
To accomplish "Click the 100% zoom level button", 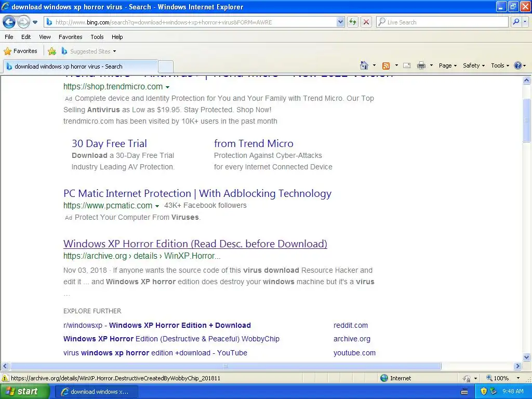I will 498,378.
